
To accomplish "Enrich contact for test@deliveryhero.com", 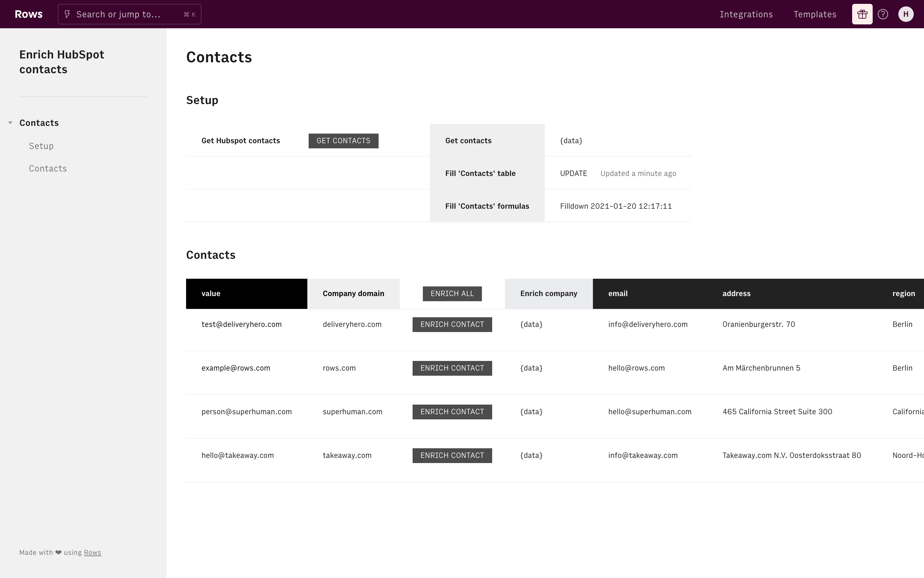I will click(452, 325).
